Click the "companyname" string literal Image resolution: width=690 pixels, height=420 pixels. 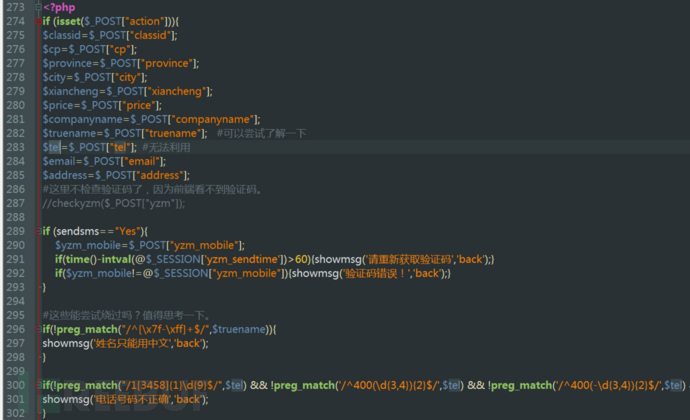[x=213, y=119]
